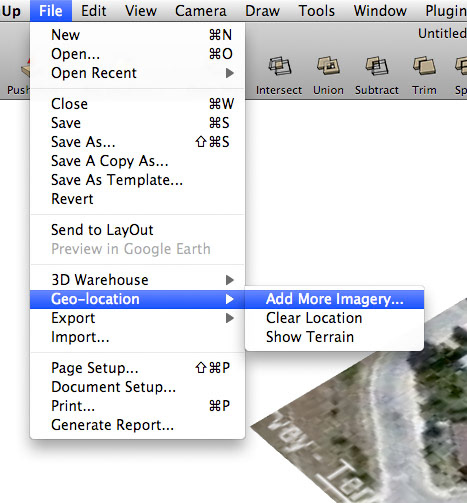The image size is (467, 503).
Task: Select Send to LayOut
Action: (138, 230)
